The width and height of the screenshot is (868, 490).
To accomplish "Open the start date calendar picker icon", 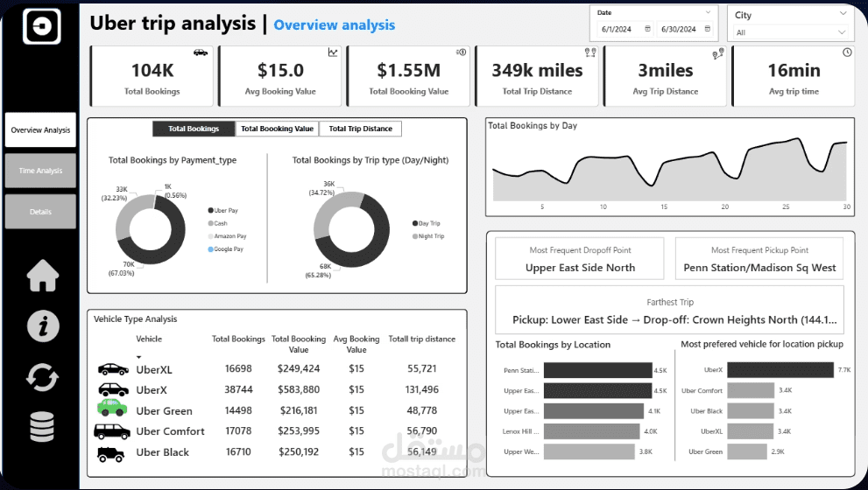I will [647, 29].
